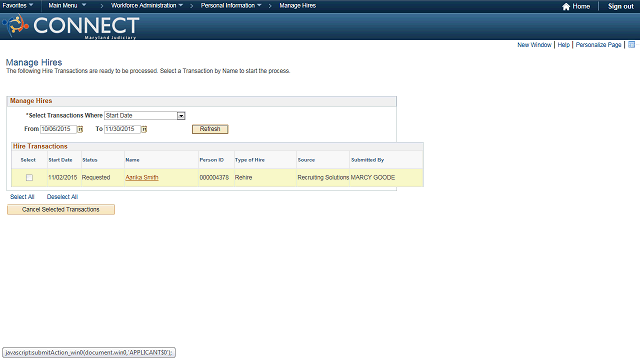The height and width of the screenshot is (360, 640).
Task: Click Cancel Selected Transactions button
Action: point(61,209)
